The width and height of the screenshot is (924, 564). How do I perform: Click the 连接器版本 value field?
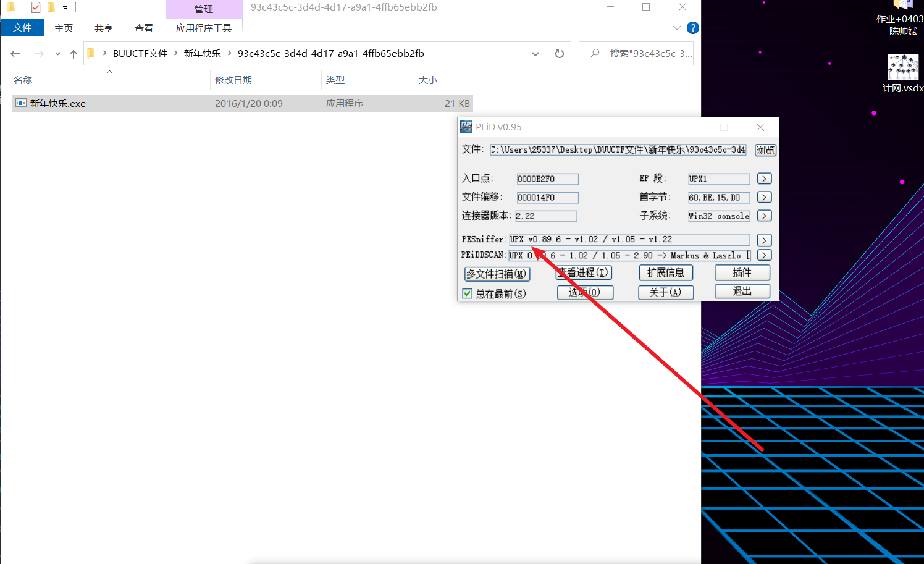pyautogui.click(x=546, y=216)
